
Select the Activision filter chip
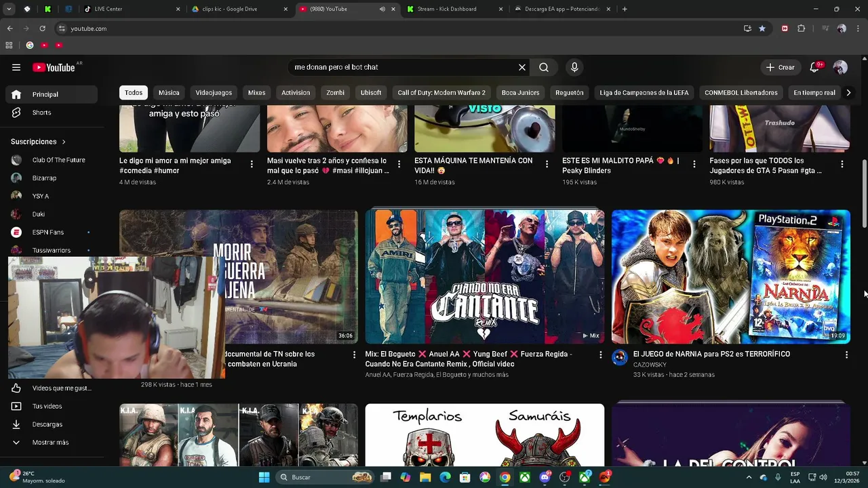coord(296,93)
